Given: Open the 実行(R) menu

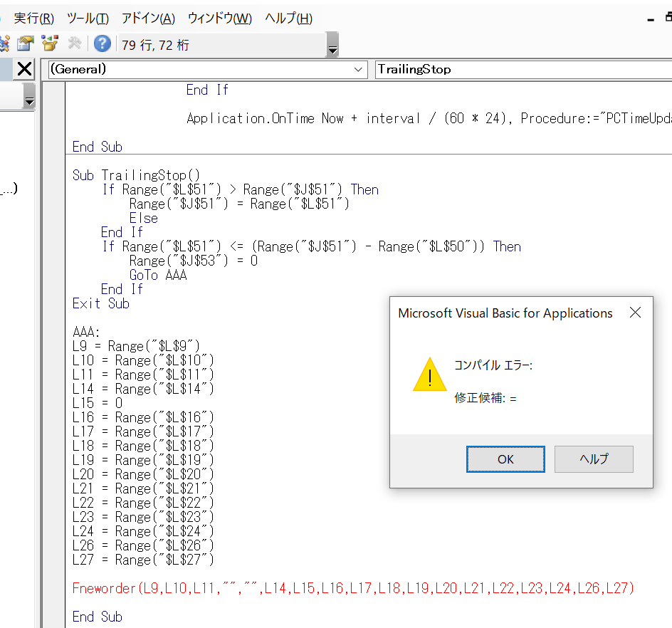Looking at the screenshot, I should (33, 19).
